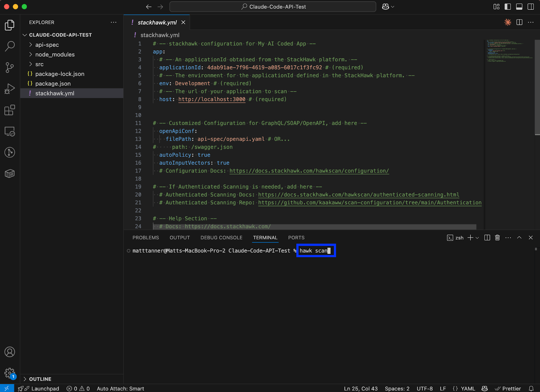Switch to the Debug Console tab

click(x=221, y=237)
